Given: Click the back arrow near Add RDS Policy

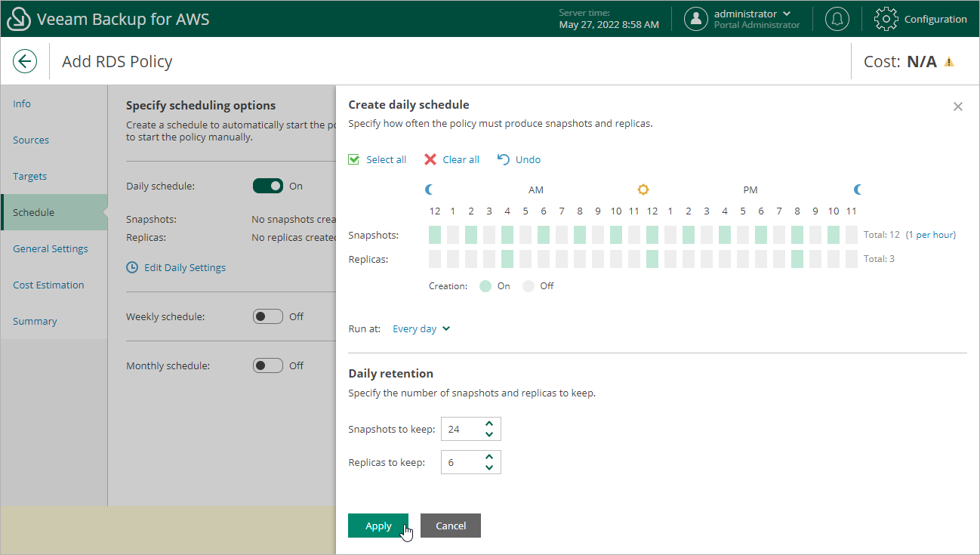Looking at the screenshot, I should point(25,61).
